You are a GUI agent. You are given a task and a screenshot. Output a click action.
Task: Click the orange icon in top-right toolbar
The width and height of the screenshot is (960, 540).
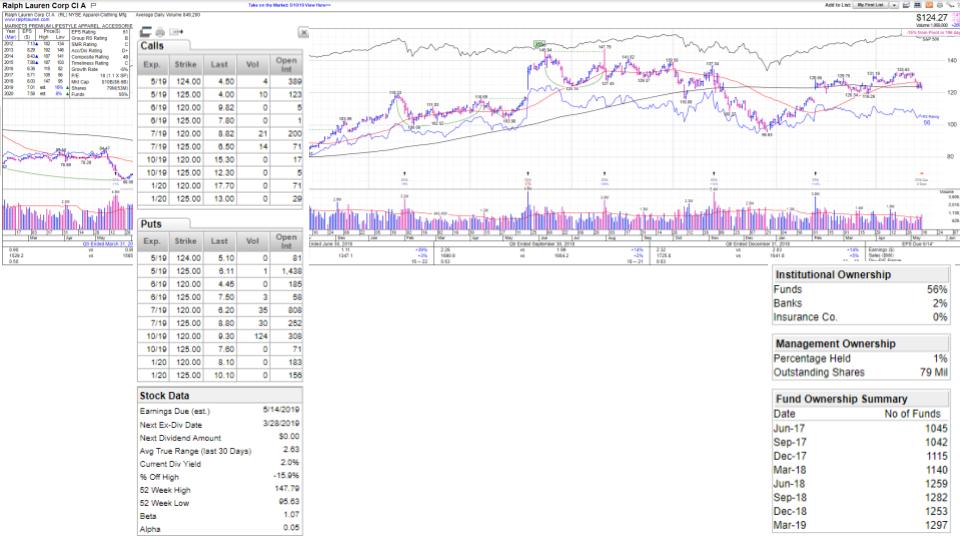929,5
